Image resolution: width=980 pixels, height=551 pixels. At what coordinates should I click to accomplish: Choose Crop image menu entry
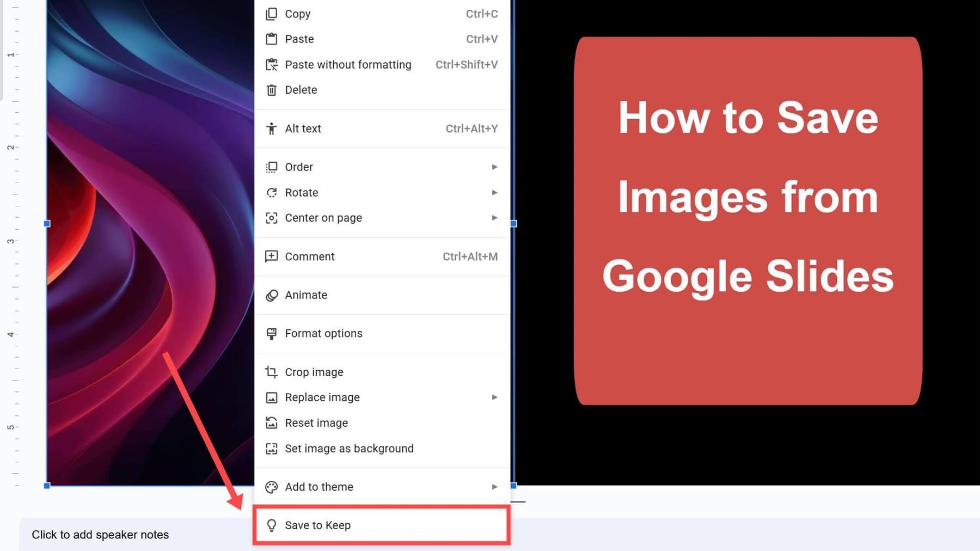click(x=382, y=372)
